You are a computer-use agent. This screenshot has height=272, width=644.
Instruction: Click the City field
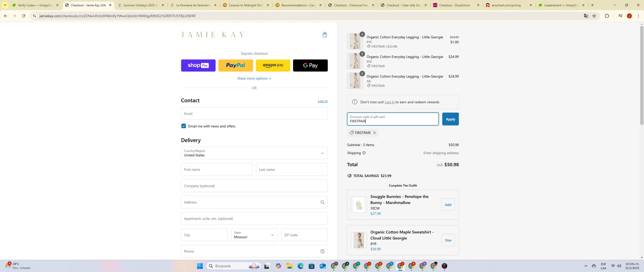coord(204,235)
